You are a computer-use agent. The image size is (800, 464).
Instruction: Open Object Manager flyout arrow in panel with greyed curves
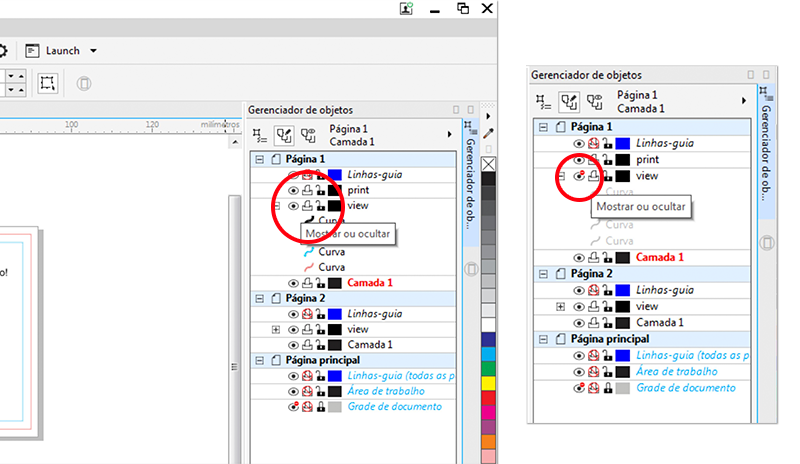741,101
